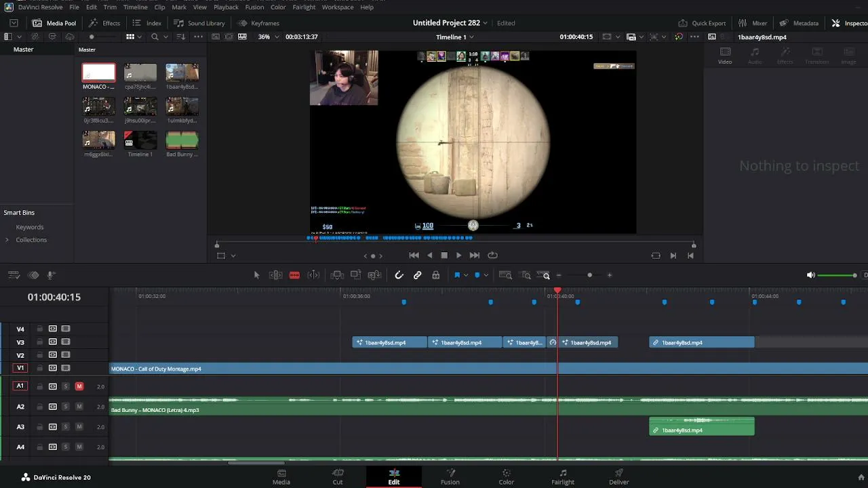Open the Sound Library panel

(199, 23)
